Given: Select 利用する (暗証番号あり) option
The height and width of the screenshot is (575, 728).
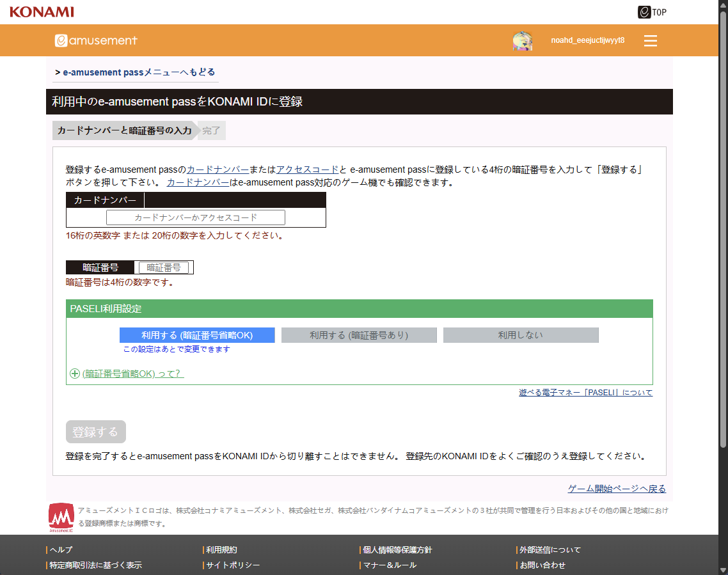Looking at the screenshot, I should pyautogui.click(x=359, y=335).
